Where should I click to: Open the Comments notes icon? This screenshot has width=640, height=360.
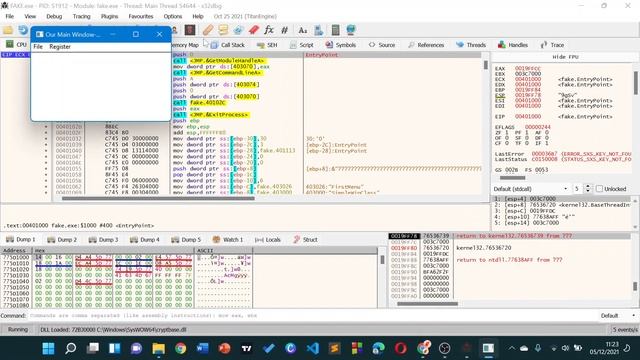coord(223,30)
